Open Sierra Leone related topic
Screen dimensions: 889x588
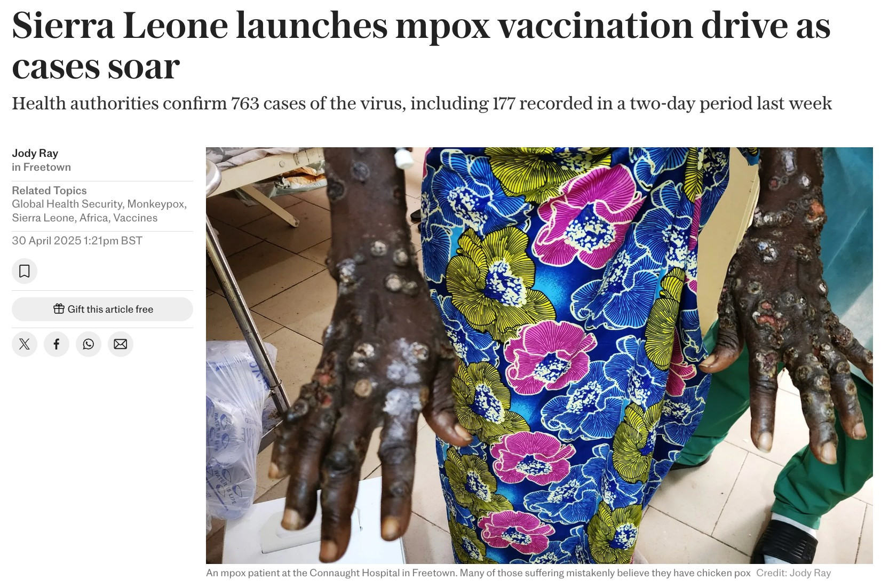pos(43,218)
